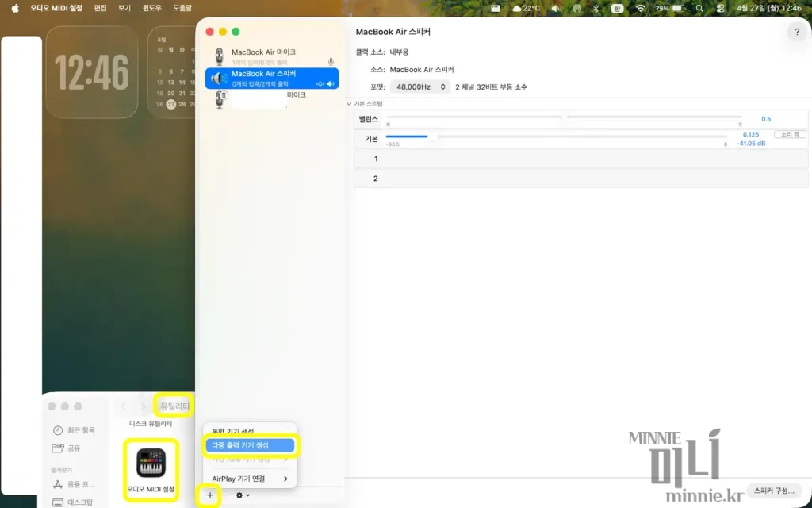Screen dimensions: 812x508
Task: Open 응용 프로그램 in Finder sidebar
Action: (74, 484)
